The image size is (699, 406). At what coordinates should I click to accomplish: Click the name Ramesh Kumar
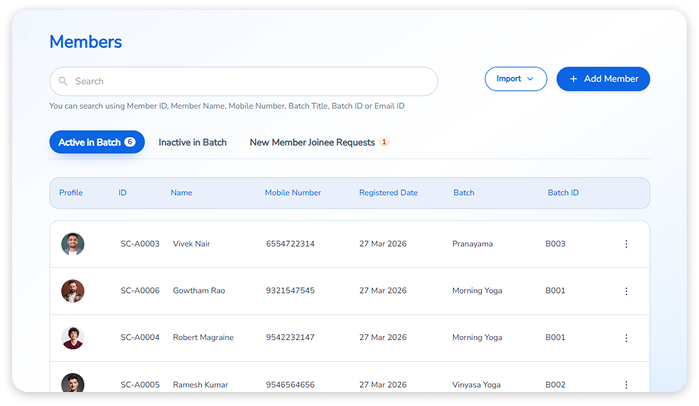pyautogui.click(x=200, y=385)
